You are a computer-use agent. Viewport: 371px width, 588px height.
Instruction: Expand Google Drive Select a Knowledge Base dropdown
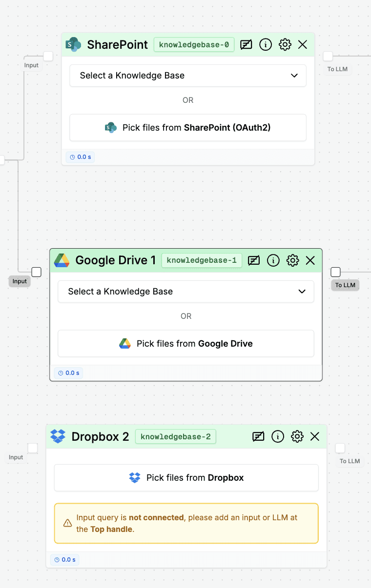(x=186, y=292)
